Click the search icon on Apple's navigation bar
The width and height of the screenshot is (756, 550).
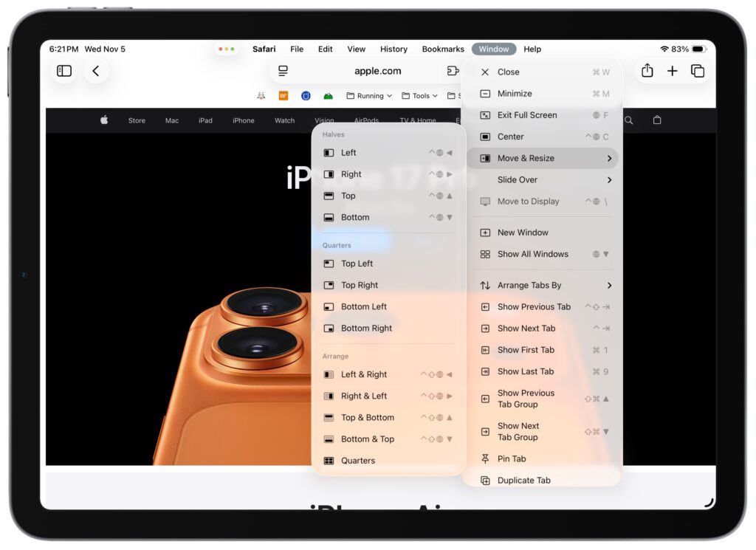[x=628, y=119]
